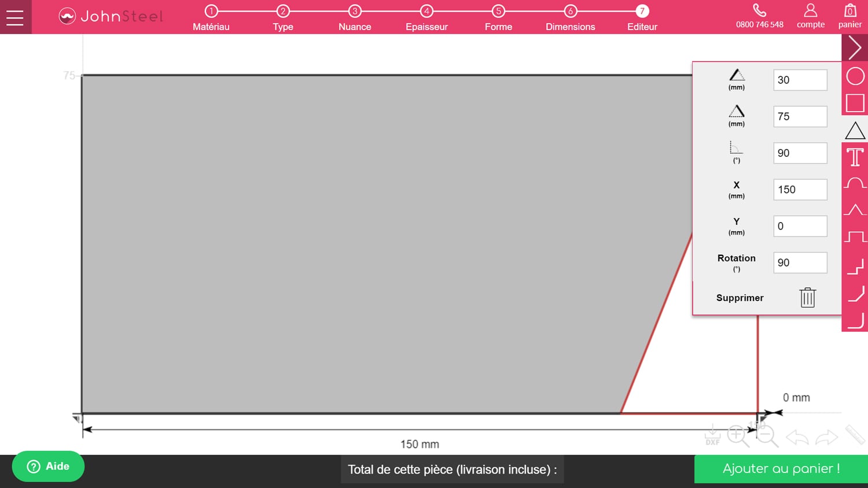Select the rounded corner cut tool
This screenshot has height=488, width=868.
click(x=855, y=320)
